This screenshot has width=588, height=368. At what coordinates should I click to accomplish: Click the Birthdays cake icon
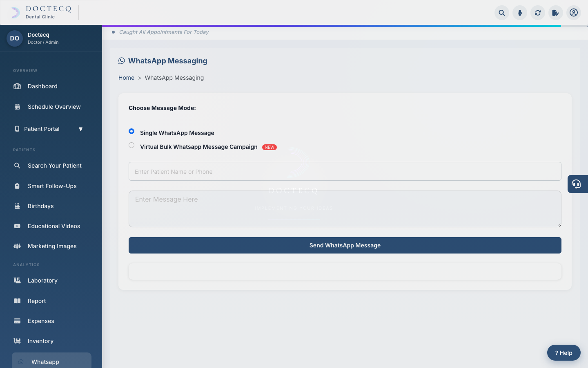click(17, 206)
